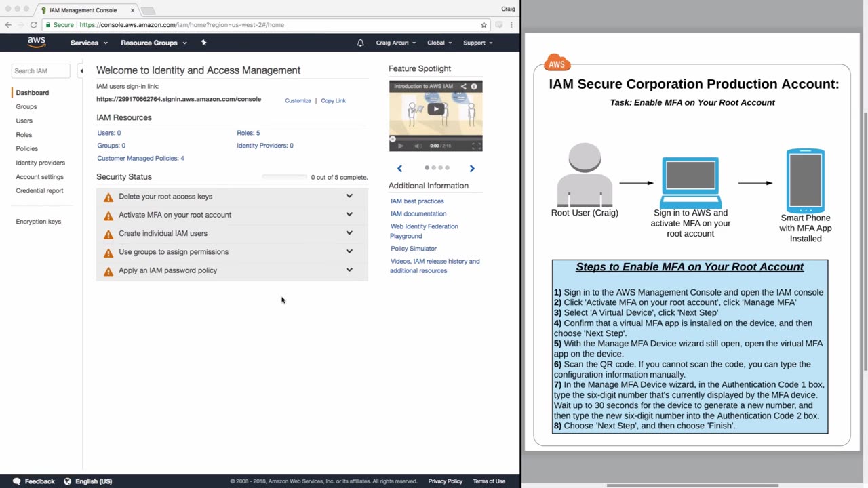This screenshot has width=868, height=488.
Task: Open Users in the IAM sidebar
Action: [x=24, y=121]
